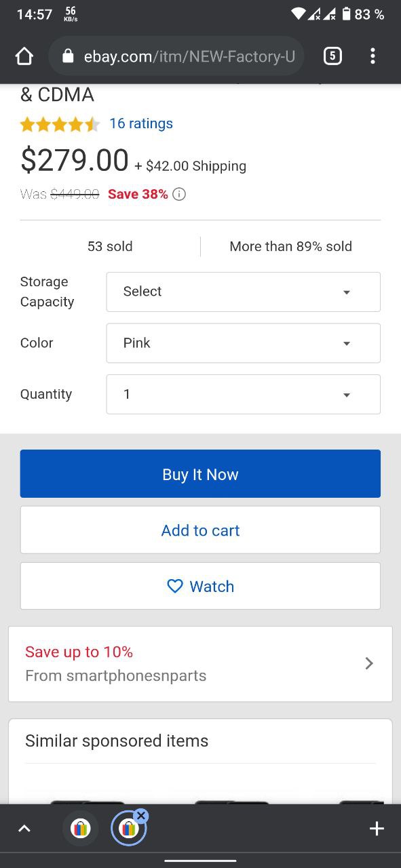Click the star rating graphic
This screenshot has width=401, height=868.
coord(60,124)
